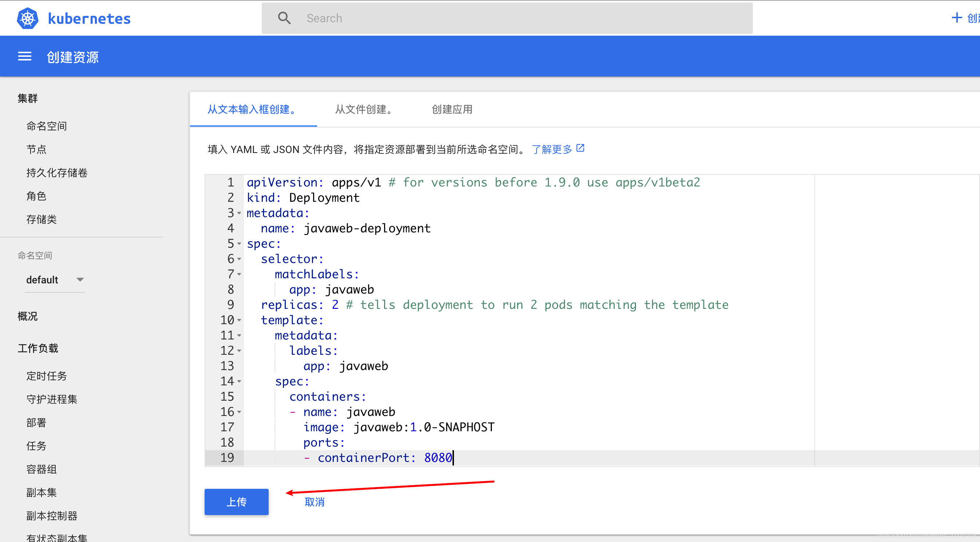Click the Kubernetes helm logo icon
The width and height of the screenshot is (980, 542).
[x=28, y=18]
